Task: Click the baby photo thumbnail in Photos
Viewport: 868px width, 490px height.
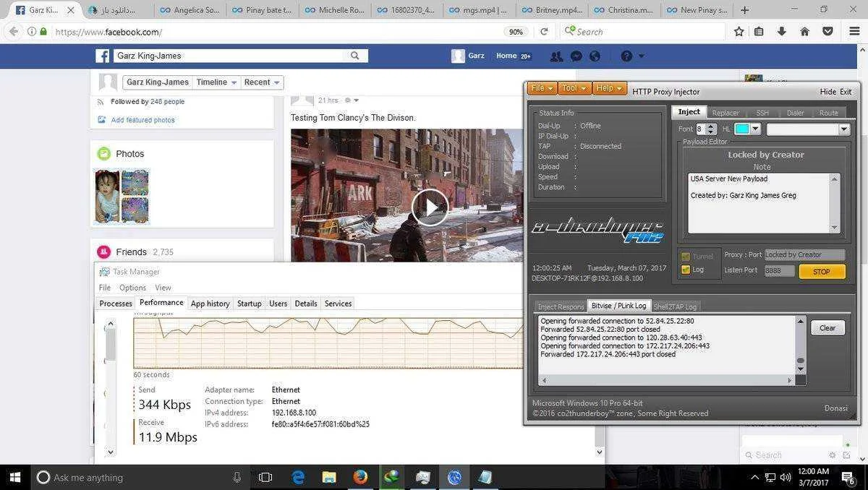Action: (107, 196)
